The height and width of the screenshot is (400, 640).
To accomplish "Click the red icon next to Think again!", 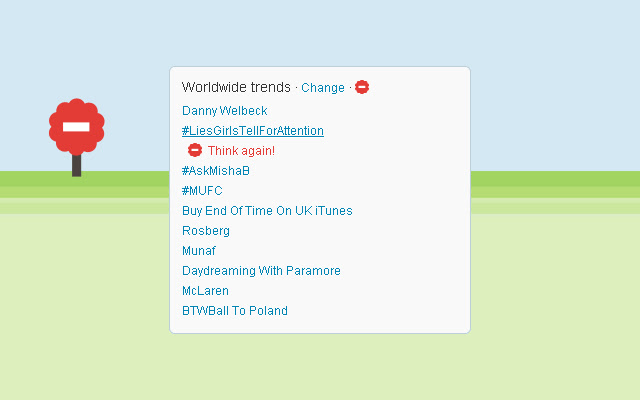I will coord(195,150).
